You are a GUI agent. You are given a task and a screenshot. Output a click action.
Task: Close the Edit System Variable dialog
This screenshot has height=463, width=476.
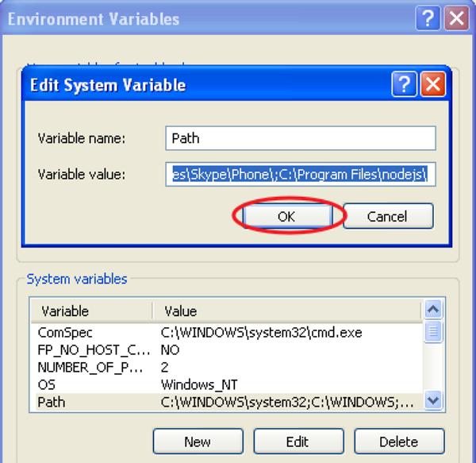(x=432, y=85)
